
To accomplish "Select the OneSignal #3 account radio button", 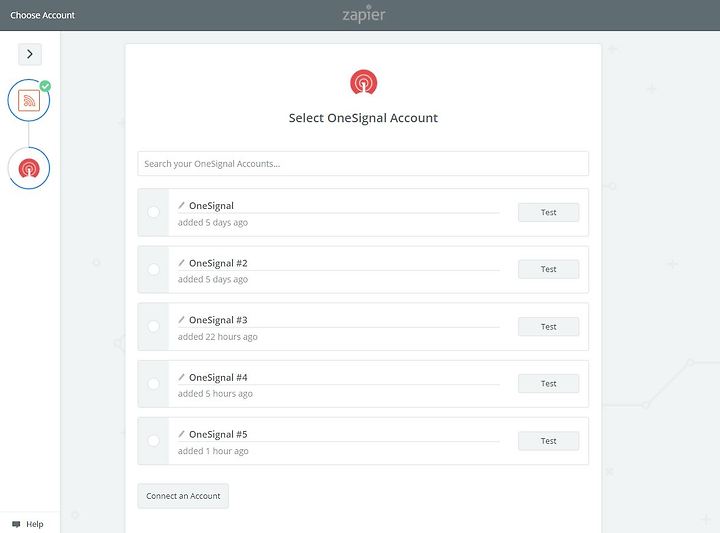I will (153, 326).
